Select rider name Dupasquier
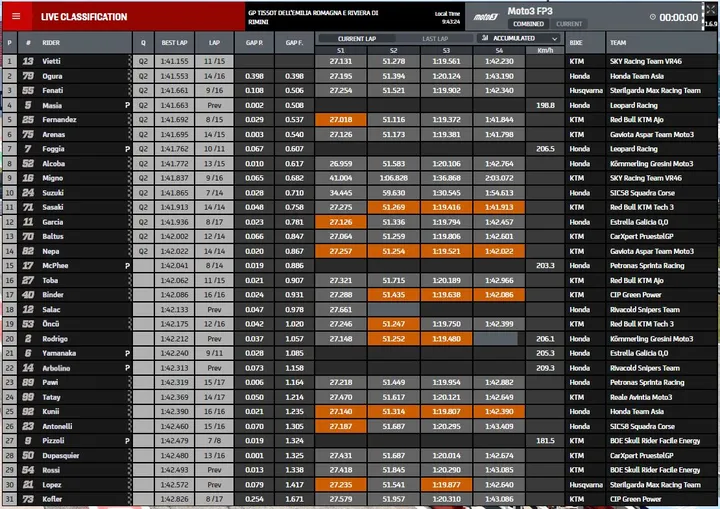The width and height of the screenshot is (720, 509). click(x=61, y=456)
